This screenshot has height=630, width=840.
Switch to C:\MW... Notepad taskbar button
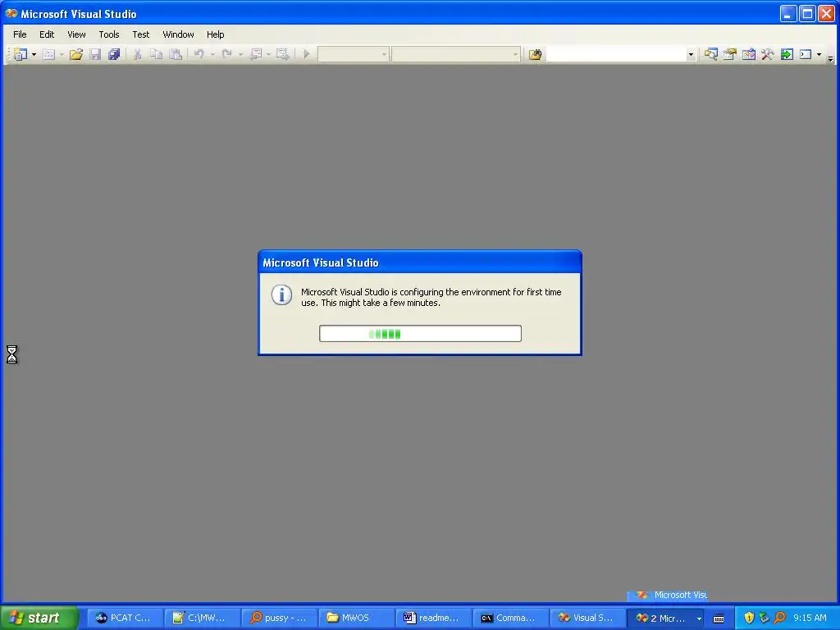[201, 618]
